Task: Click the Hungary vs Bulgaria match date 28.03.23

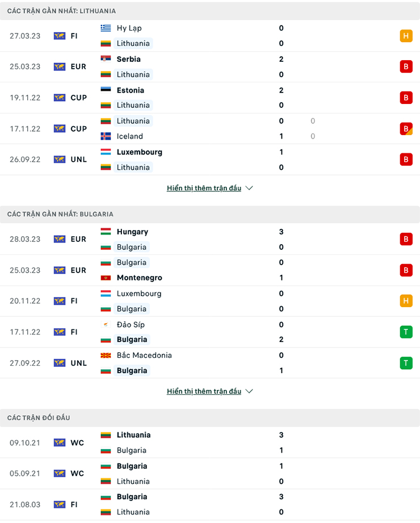Action: point(25,239)
